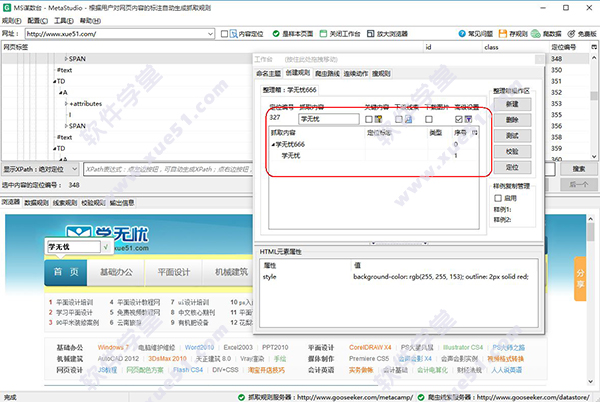Enable the 启用 sample copy checkbox
The height and width of the screenshot is (402, 600).
click(x=498, y=198)
